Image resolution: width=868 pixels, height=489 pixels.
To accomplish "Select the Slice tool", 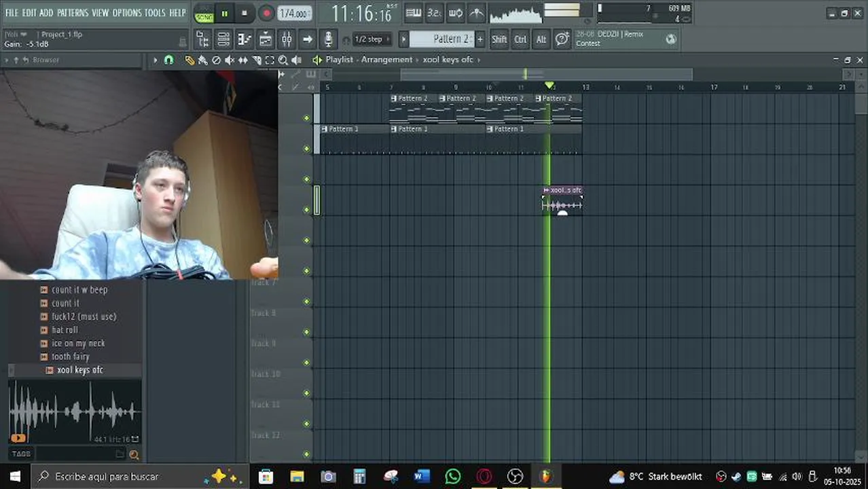I will pyautogui.click(x=257, y=60).
